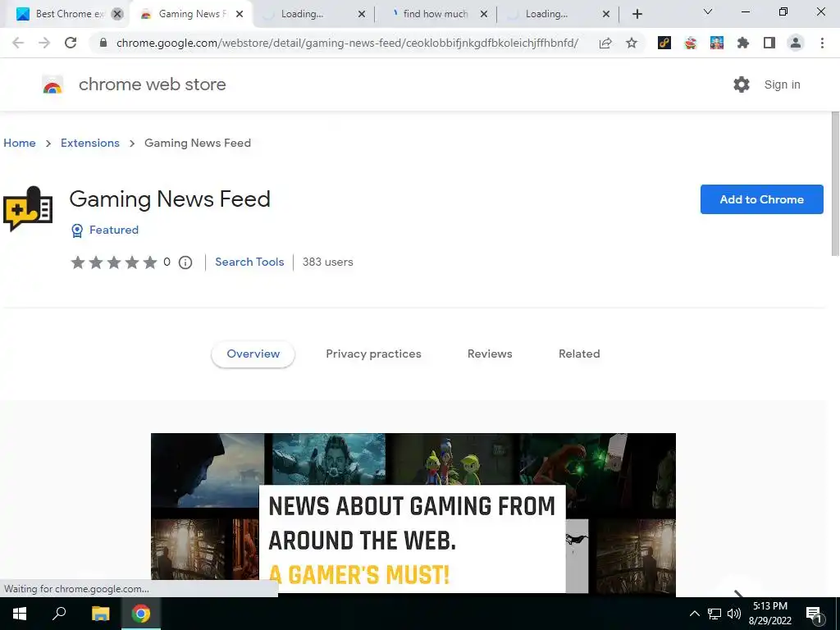The image size is (840, 630).
Task: Click the chrome web store title
Action: pos(152,84)
